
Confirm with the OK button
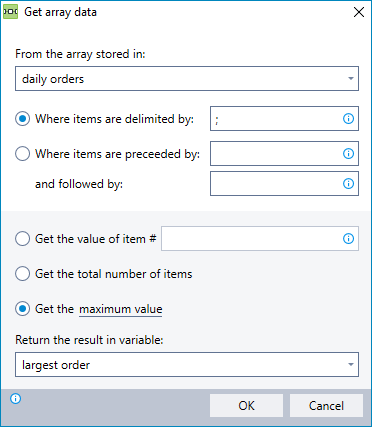(246, 406)
